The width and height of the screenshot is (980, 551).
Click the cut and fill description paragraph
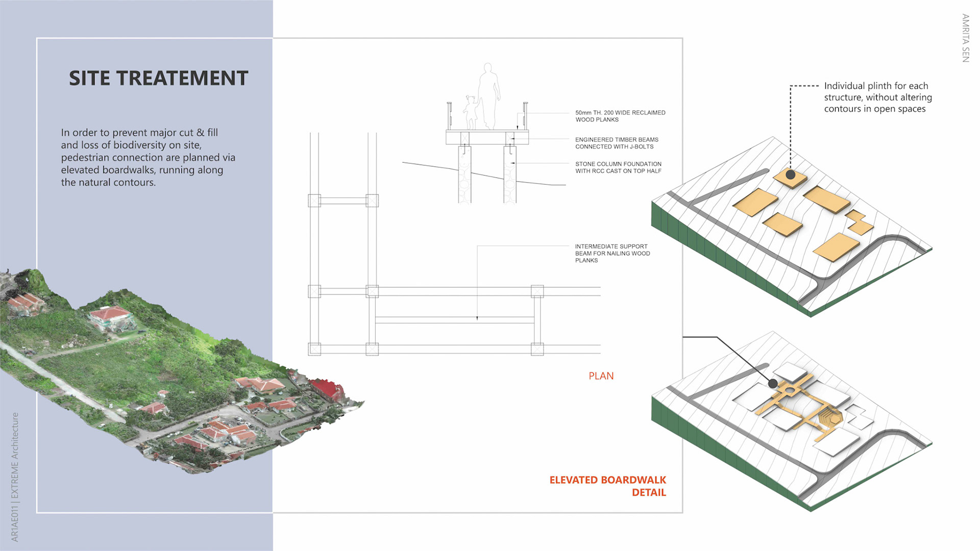(148, 157)
